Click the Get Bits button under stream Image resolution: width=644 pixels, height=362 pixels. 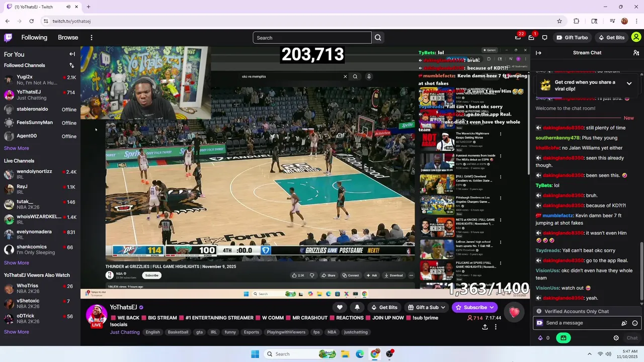[384, 307]
